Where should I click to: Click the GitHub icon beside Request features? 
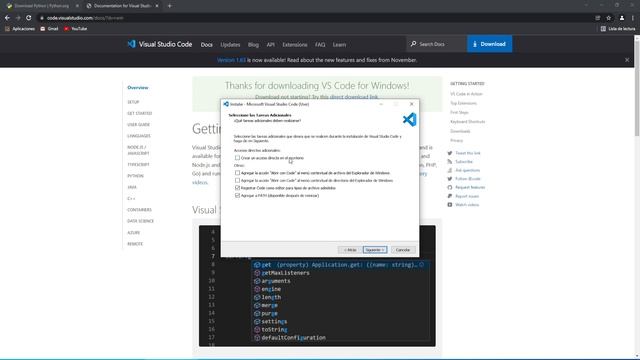[450, 187]
